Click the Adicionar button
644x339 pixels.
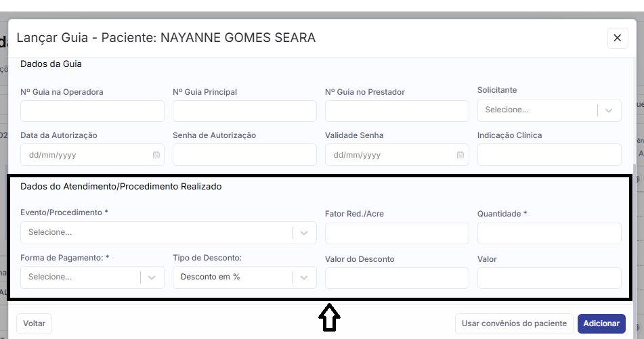(601, 324)
